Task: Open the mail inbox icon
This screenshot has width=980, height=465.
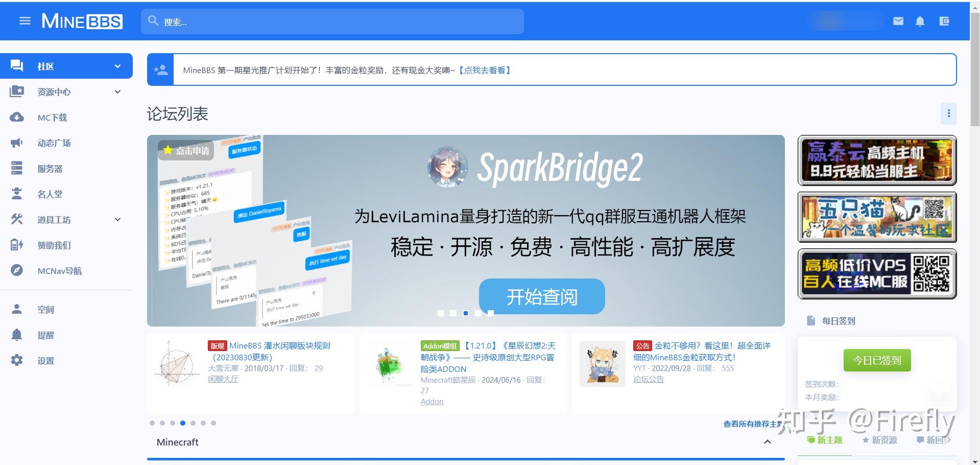Action: [x=898, y=21]
